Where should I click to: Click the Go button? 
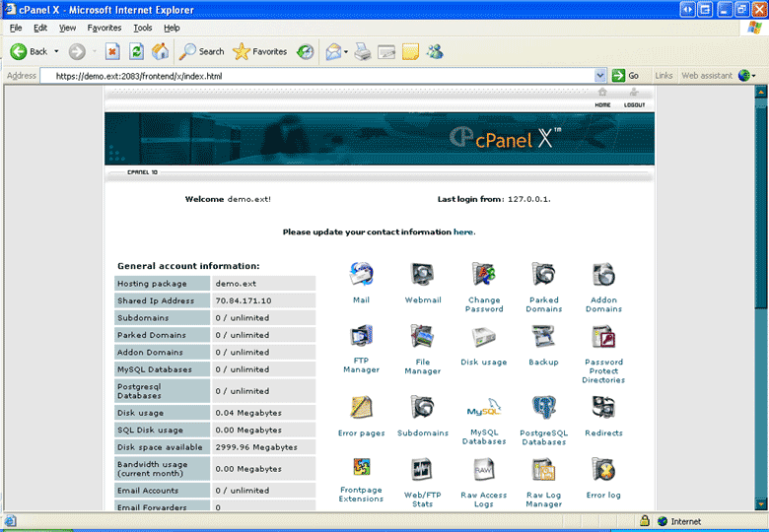(x=625, y=76)
